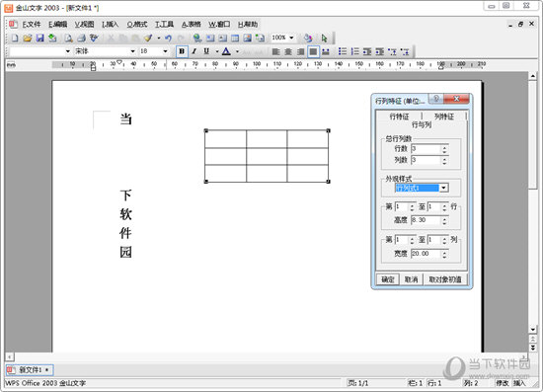Click the 列数 column count input field
543x392 pixels.
coord(426,160)
